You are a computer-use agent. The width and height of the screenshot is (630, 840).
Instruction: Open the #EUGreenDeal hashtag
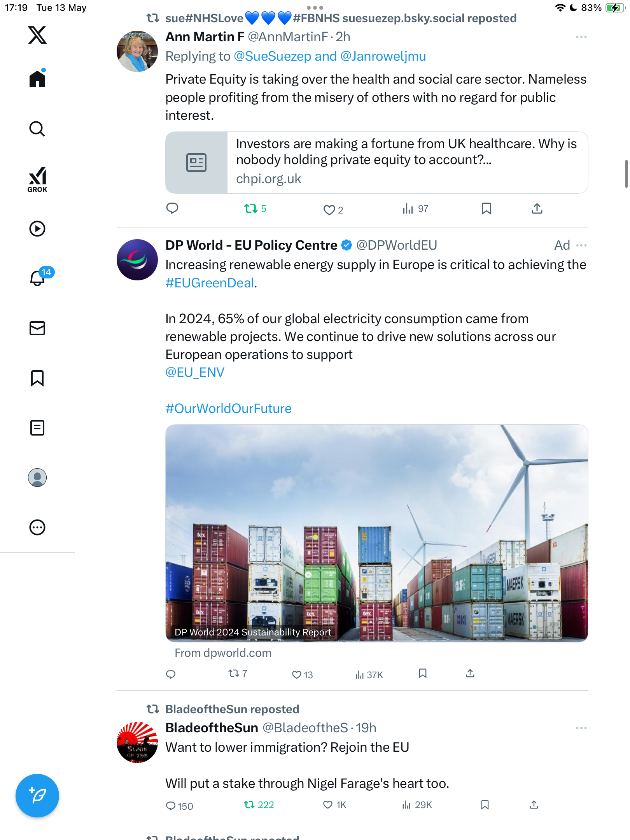coord(210,283)
